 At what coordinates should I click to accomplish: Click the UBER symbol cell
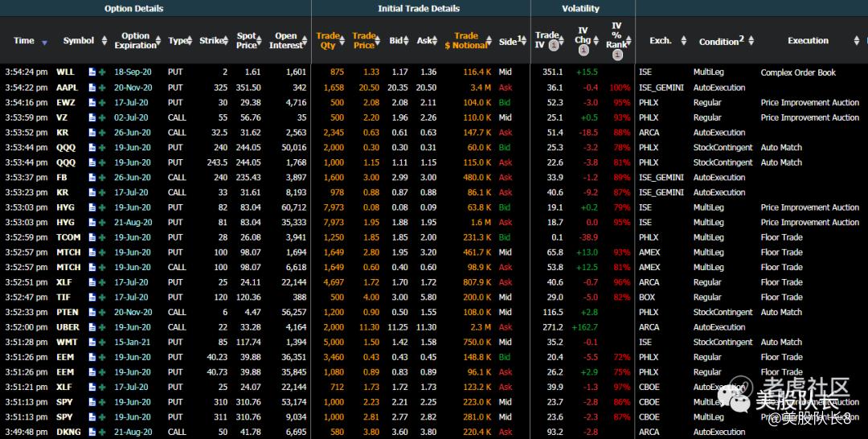tap(68, 326)
